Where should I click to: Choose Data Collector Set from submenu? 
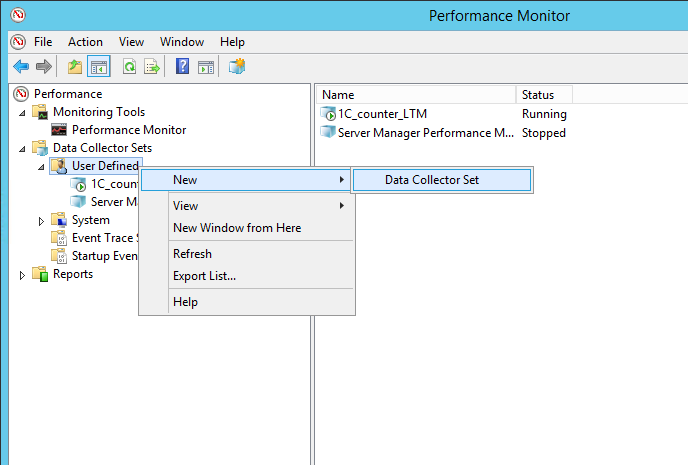coord(431,180)
